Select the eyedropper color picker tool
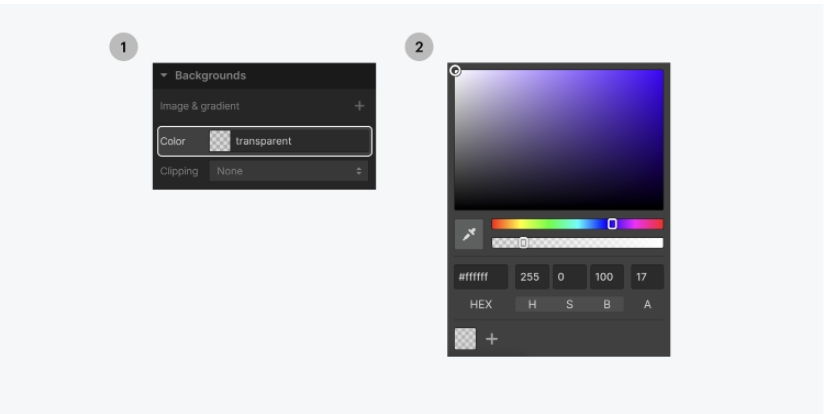The height and width of the screenshot is (414, 824). pyautogui.click(x=469, y=234)
